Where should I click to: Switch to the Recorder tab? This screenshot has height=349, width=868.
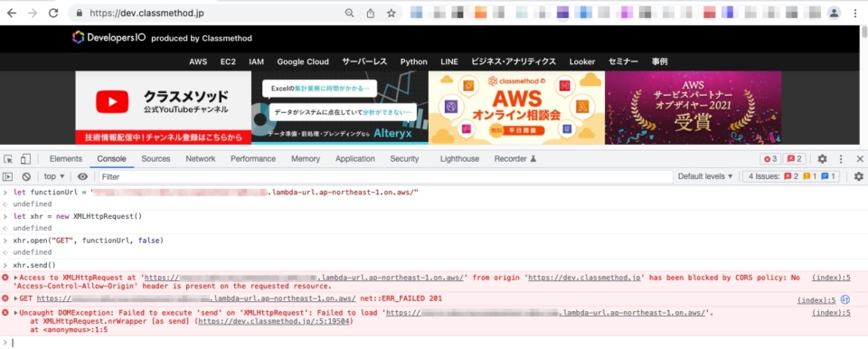pos(515,159)
